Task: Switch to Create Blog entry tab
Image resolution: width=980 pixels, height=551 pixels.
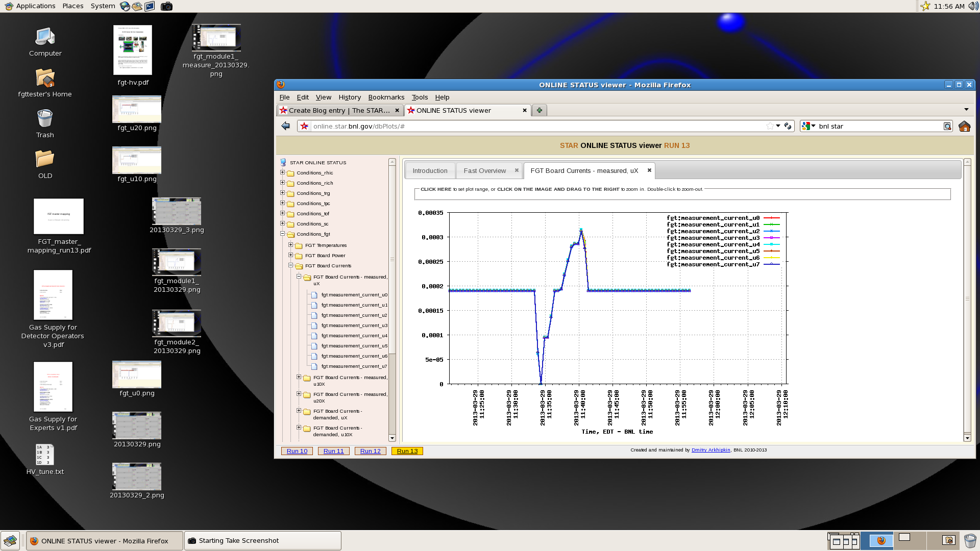Action: 339,110
